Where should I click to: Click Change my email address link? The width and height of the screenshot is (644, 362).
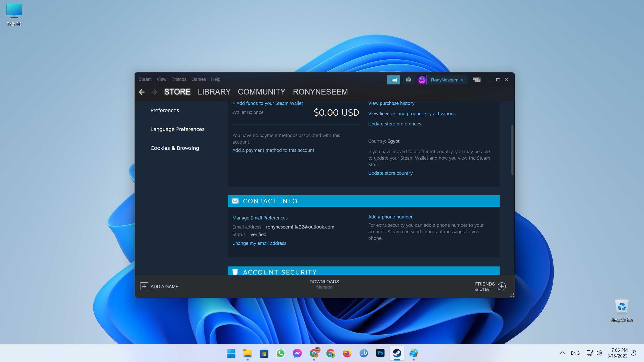point(259,243)
